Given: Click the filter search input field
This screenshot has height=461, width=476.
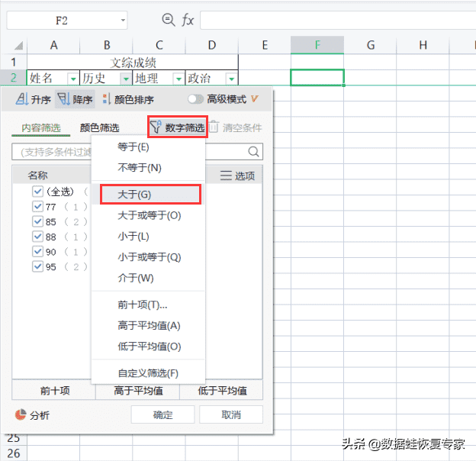Looking at the screenshot, I should pos(137,152).
